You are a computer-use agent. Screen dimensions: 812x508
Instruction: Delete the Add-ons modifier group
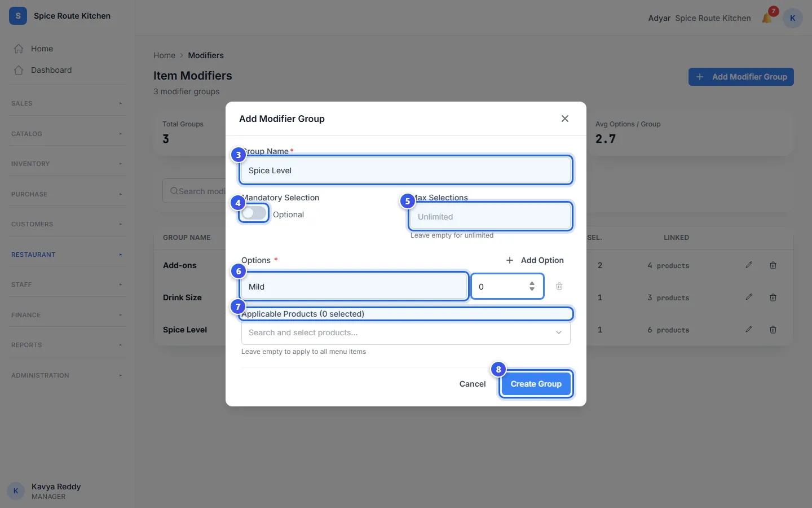point(773,265)
